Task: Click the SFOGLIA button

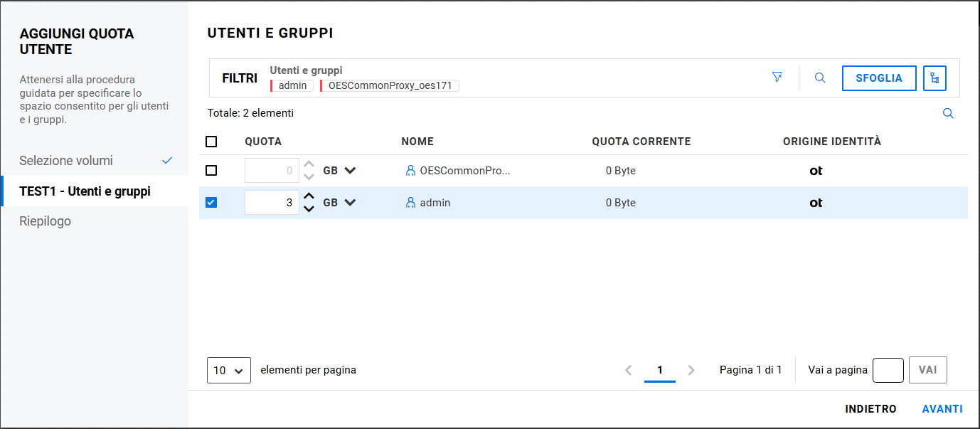Action: coord(879,78)
